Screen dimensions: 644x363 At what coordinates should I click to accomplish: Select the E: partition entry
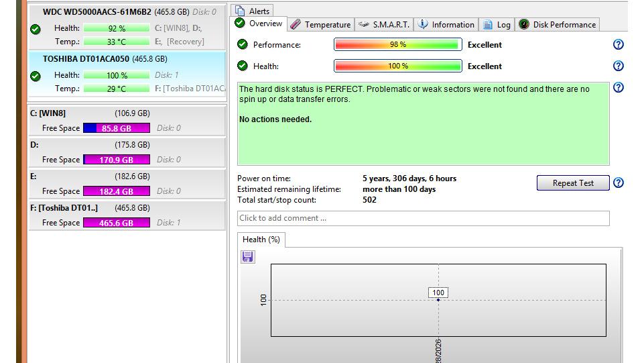click(x=127, y=184)
